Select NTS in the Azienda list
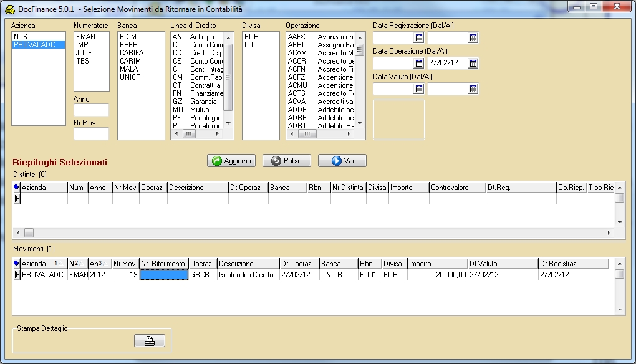 [x=20, y=37]
